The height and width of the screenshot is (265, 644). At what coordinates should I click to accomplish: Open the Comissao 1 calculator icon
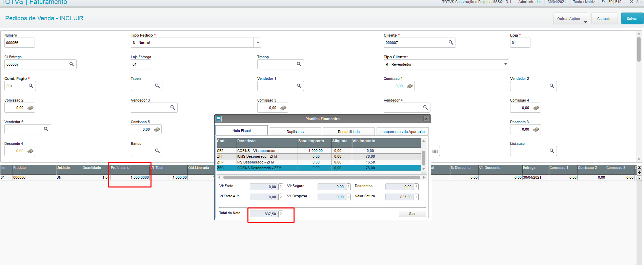pos(410,86)
